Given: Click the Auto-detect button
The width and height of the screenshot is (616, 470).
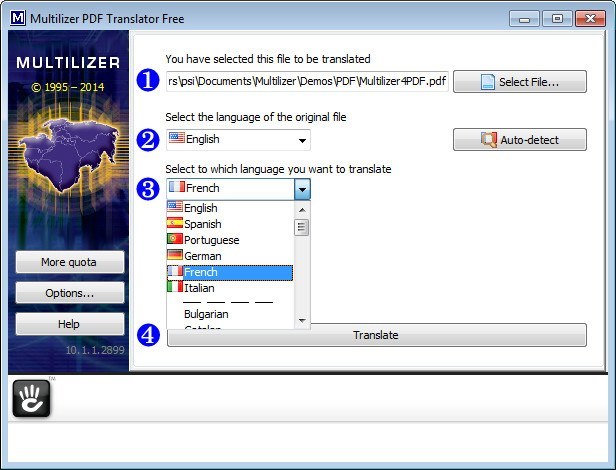Looking at the screenshot, I should coord(520,140).
